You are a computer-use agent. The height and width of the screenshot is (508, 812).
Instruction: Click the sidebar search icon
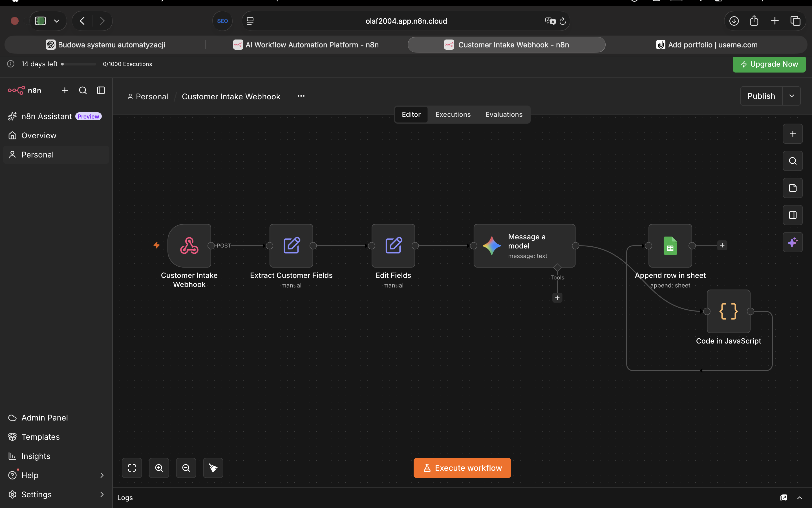pyautogui.click(x=83, y=90)
